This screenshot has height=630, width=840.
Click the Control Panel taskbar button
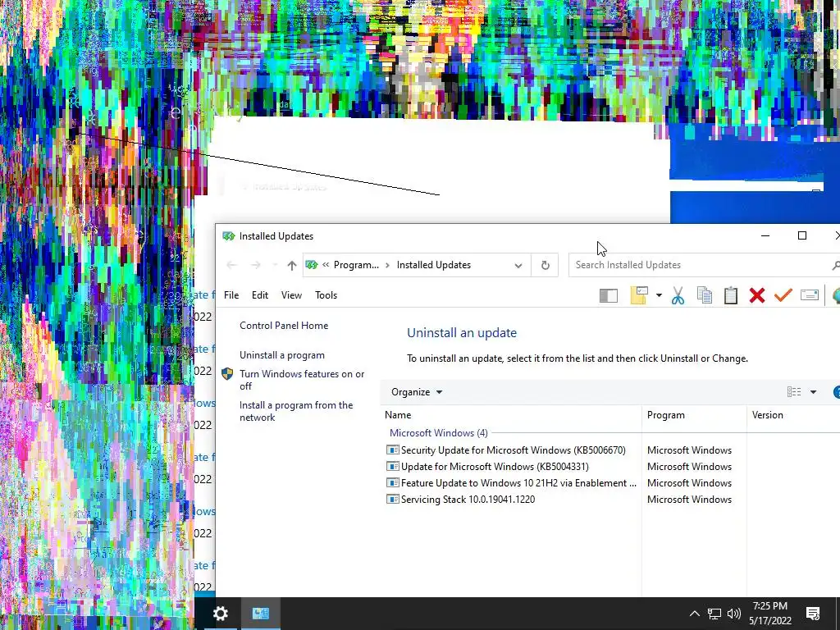pos(260,614)
